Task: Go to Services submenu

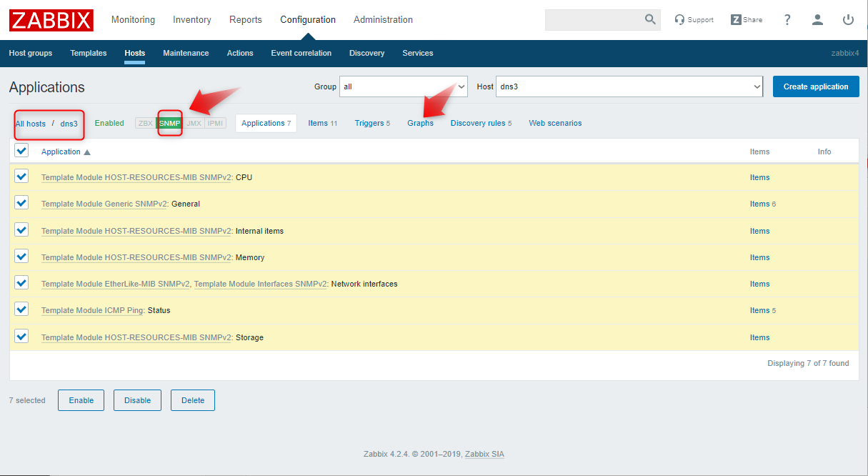Action: pos(418,53)
